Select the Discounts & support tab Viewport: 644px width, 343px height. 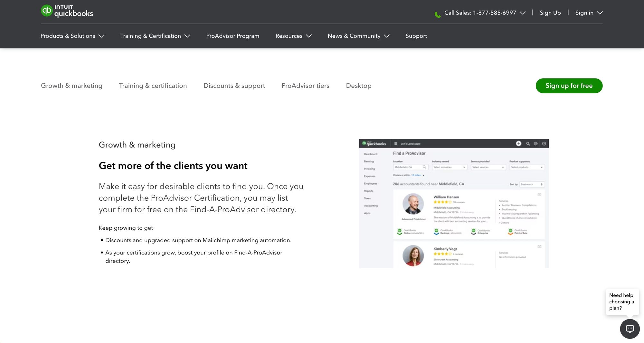point(234,86)
